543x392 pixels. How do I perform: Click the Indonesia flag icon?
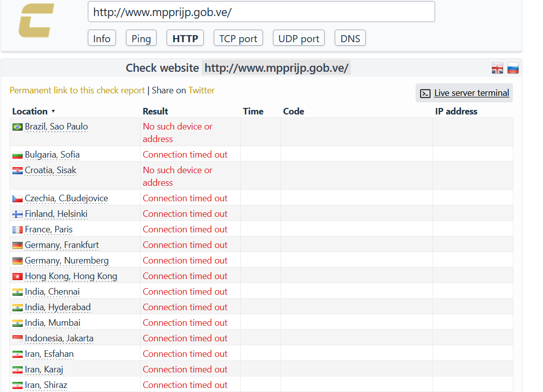click(18, 338)
